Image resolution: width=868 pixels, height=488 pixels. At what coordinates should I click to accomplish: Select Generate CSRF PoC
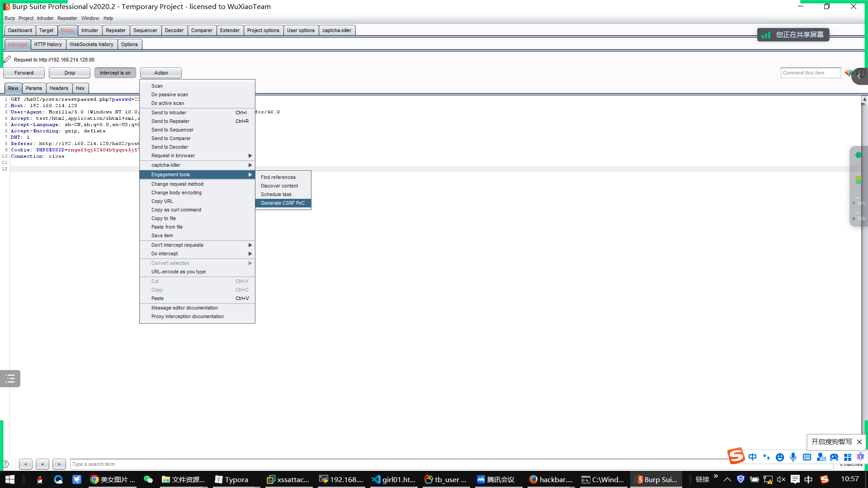(283, 203)
